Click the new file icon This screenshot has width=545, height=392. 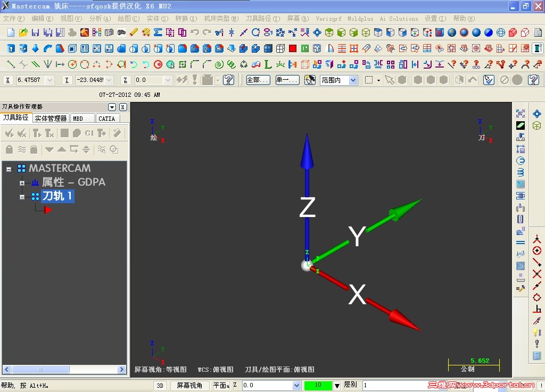(11, 32)
